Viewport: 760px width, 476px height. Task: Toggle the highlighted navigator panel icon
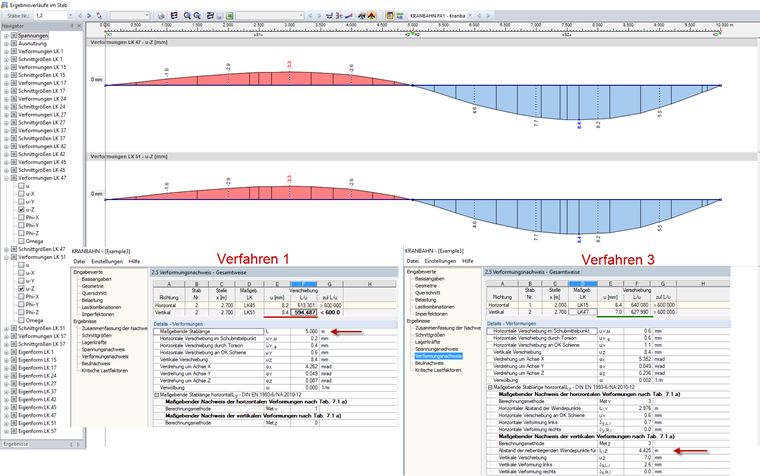point(390,16)
